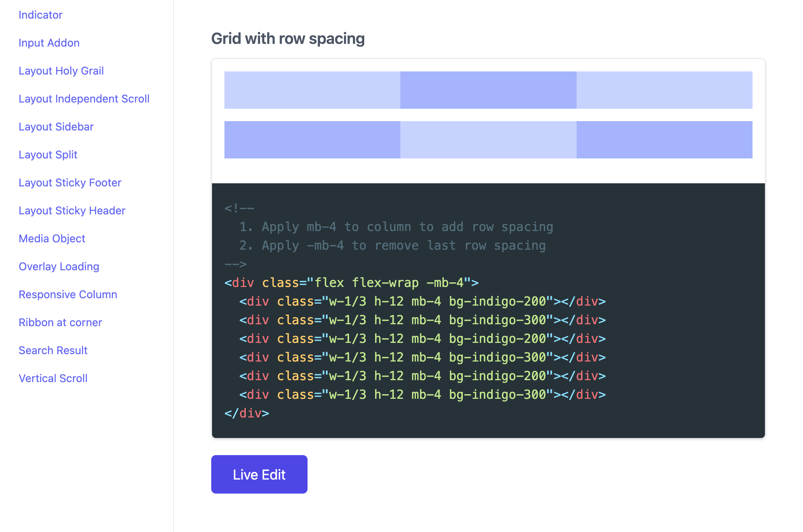Open Overlay Loading link
Image resolution: width=803 pixels, height=532 pixels.
(59, 266)
